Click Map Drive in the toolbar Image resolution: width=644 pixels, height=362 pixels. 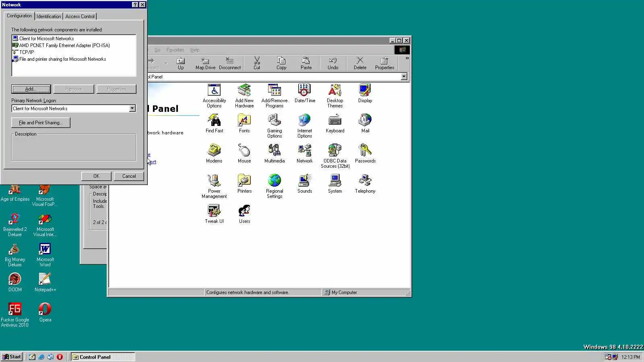(x=205, y=63)
